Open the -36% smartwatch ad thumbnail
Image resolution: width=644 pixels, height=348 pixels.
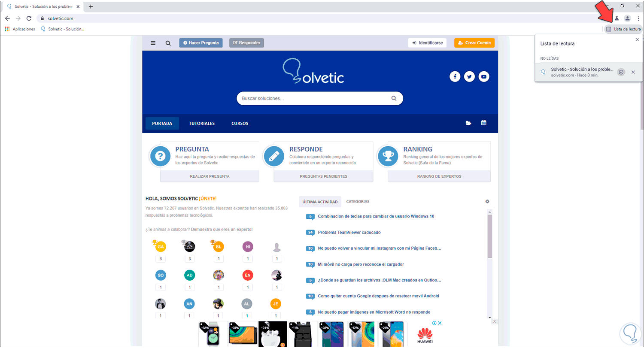tap(213, 334)
